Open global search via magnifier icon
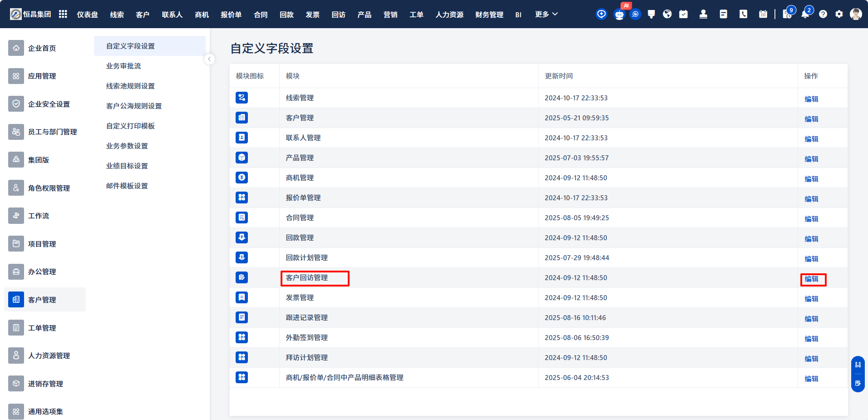 pyautogui.click(x=635, y=14)
